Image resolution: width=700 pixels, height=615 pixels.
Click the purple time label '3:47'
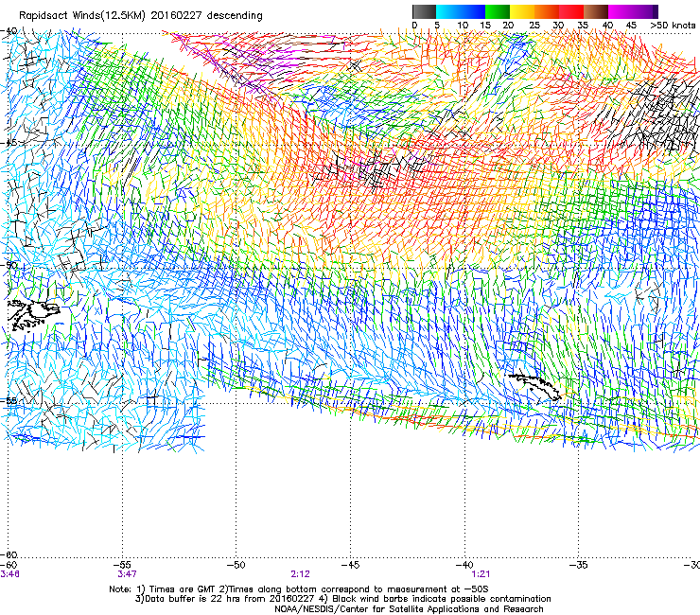click(x=128, y=574)
